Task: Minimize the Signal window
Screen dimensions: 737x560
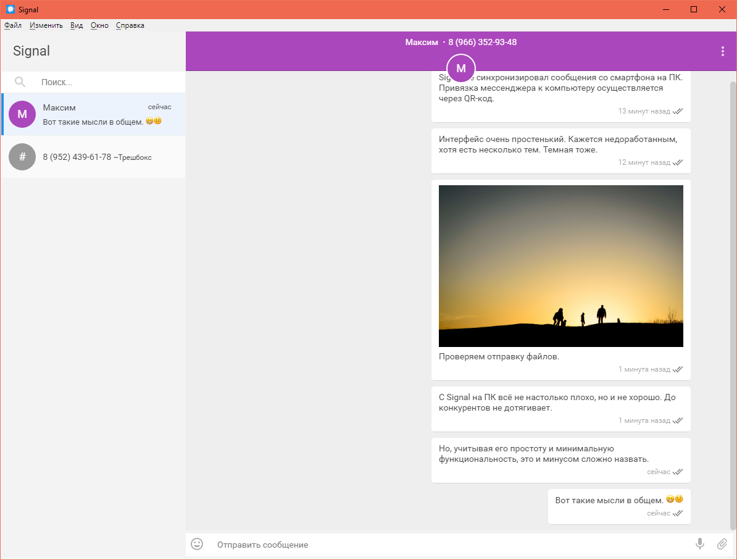Action: pyautogui.click(x=666, y=9)
